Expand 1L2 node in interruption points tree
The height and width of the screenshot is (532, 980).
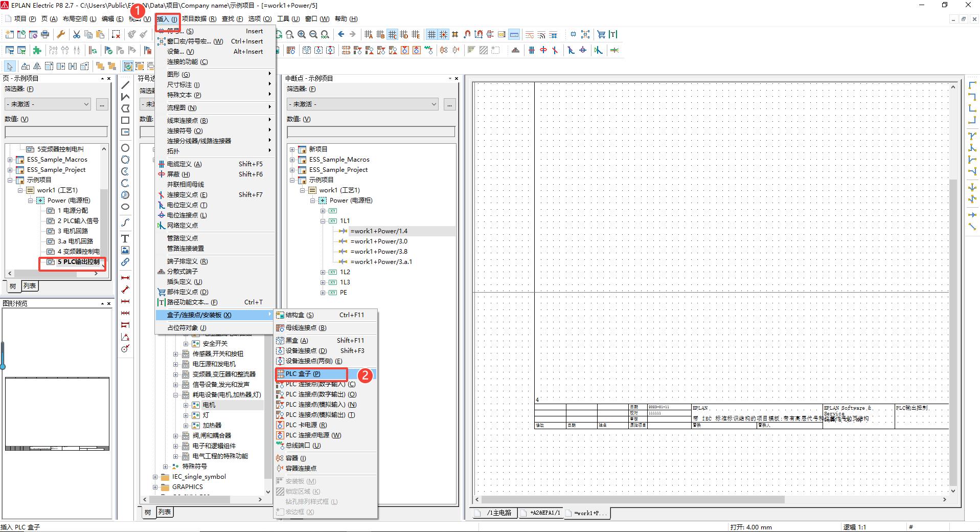pyautogui.click(x=323, y=272)
